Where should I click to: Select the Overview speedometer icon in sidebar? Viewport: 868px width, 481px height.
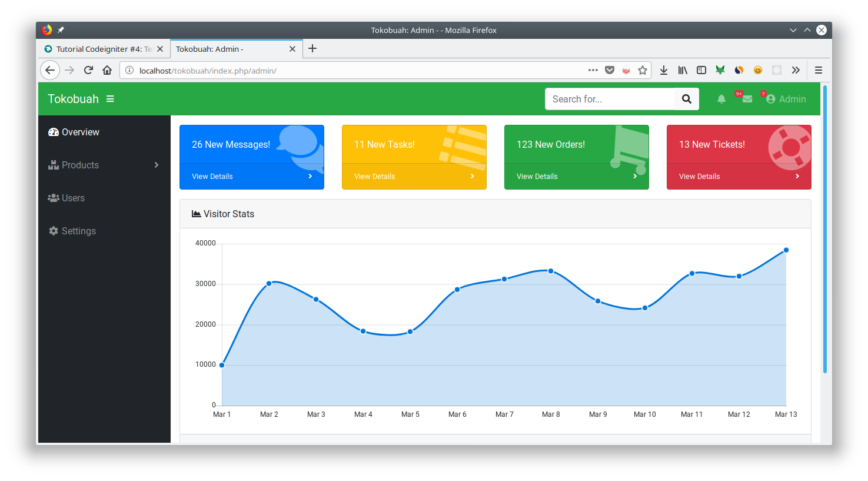coord(53,132)
